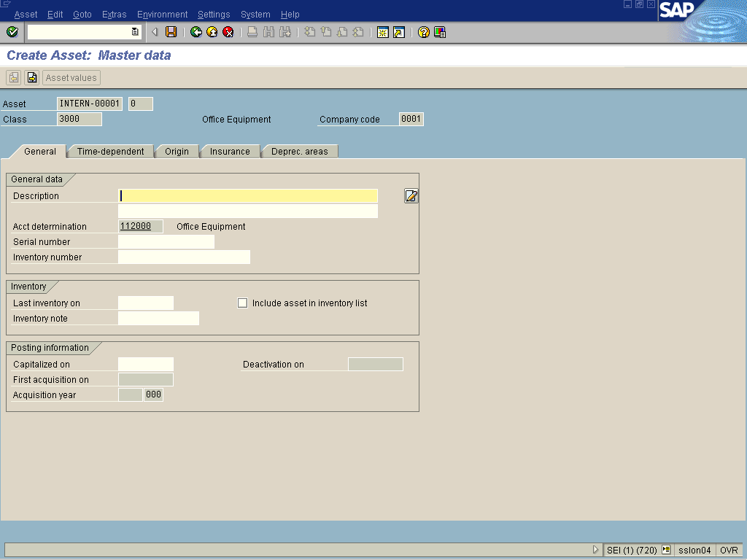Click the Create new session icon
The height and width of the screenshot is (560, 747).
pos(382,32)
